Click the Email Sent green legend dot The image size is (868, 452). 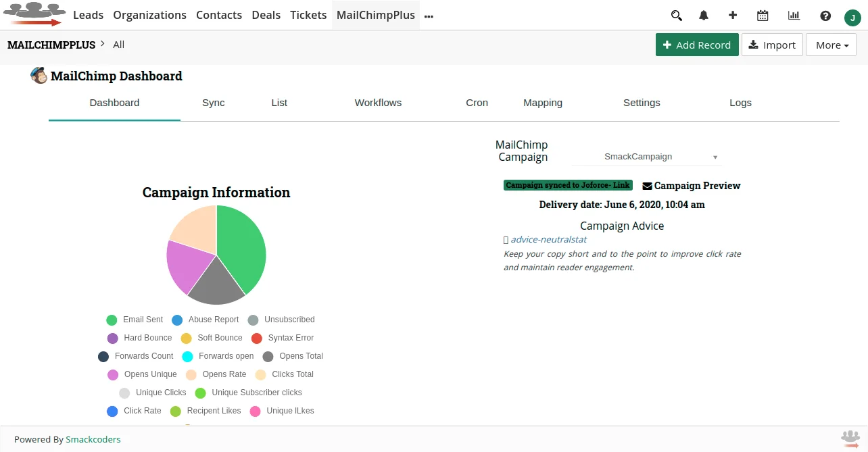[x=112, y=320]
